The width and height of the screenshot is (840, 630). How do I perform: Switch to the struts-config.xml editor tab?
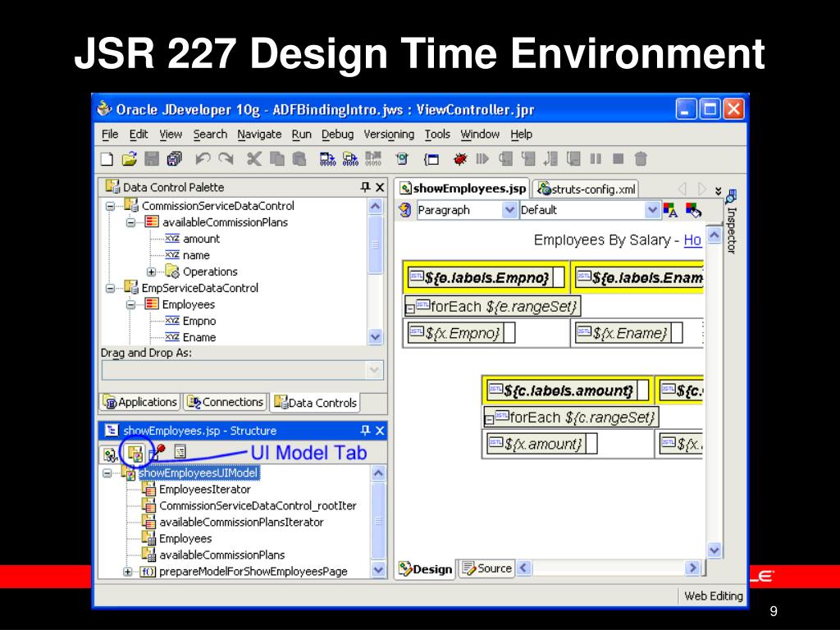pos(587,189)
